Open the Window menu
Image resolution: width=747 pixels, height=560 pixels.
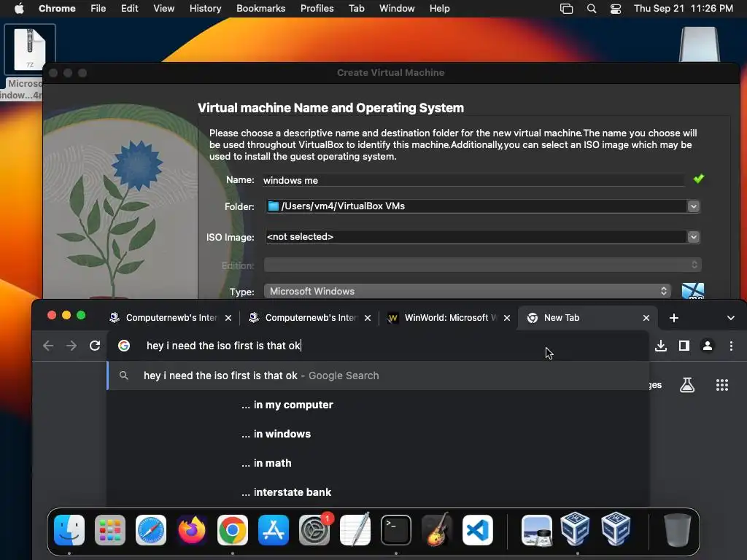(x=397, y=9)
